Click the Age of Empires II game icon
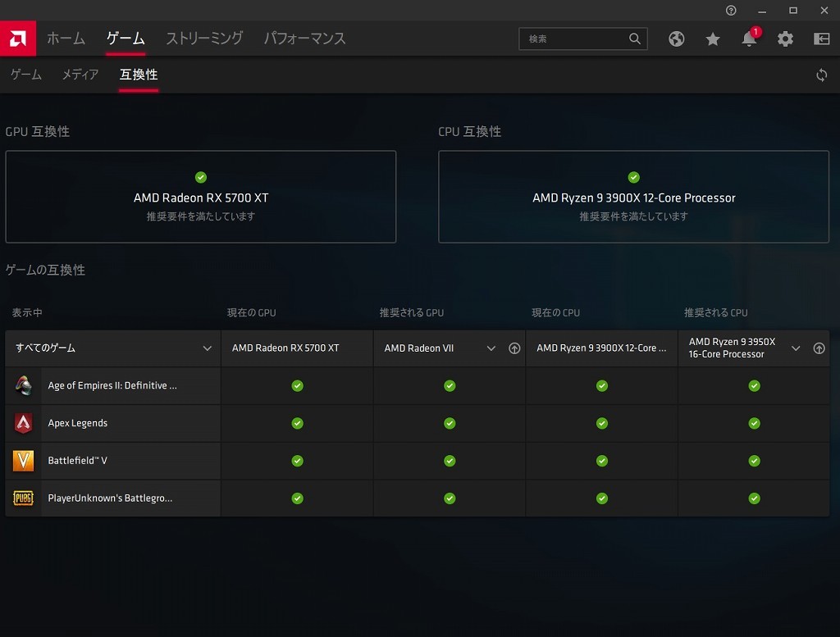 [23, 385]
